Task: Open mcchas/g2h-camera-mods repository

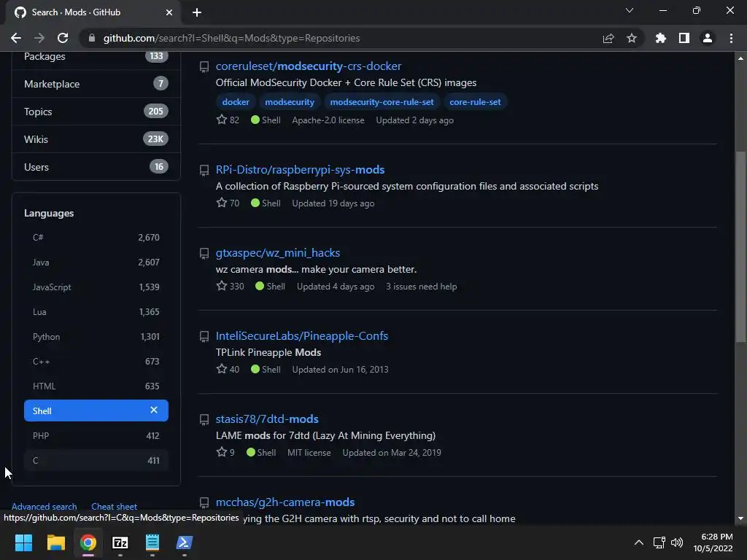Action: [285, 502]
